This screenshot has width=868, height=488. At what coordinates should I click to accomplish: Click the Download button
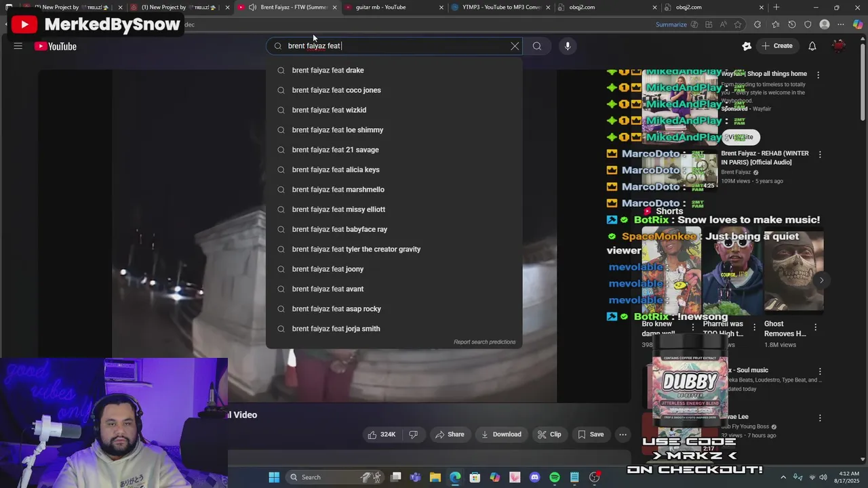coord(501,434)
